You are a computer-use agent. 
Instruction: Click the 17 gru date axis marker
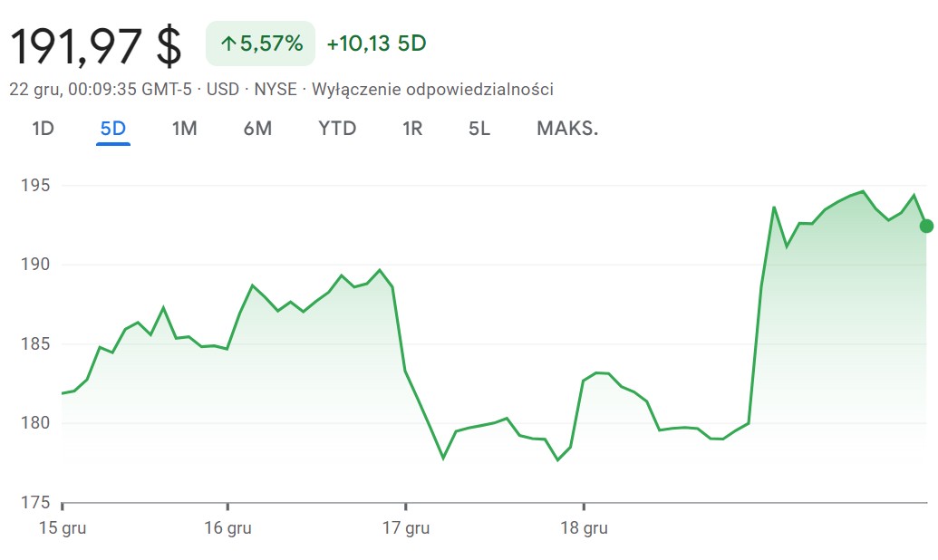(x=405, y=527)
